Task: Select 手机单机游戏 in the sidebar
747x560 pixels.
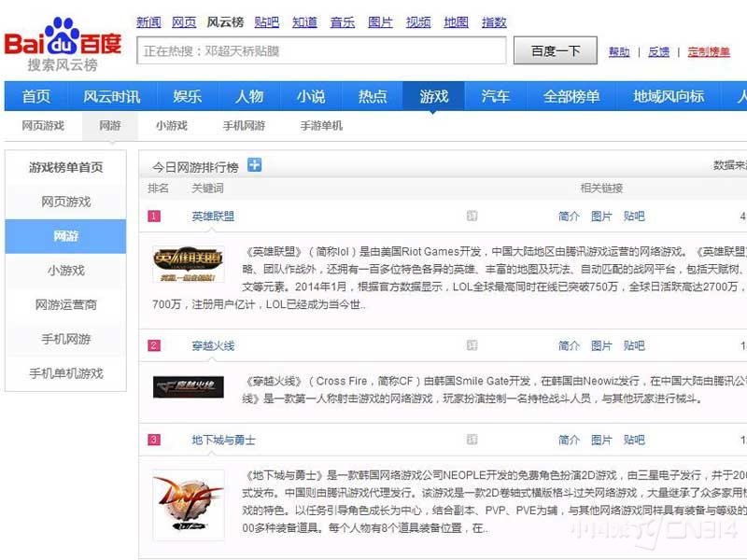Action: pos(65,373)
